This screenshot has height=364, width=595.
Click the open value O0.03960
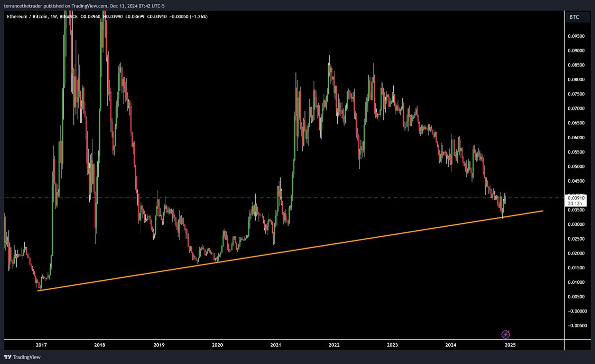(x=90, y=17)
